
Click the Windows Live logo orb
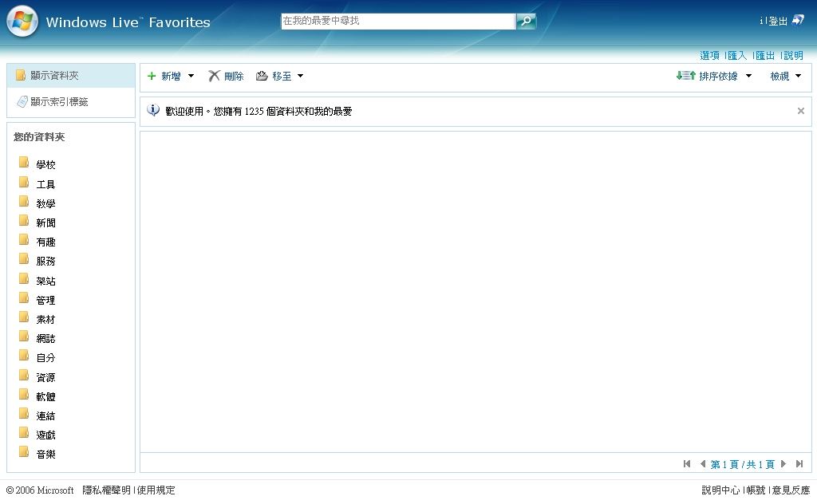(22, 22)
